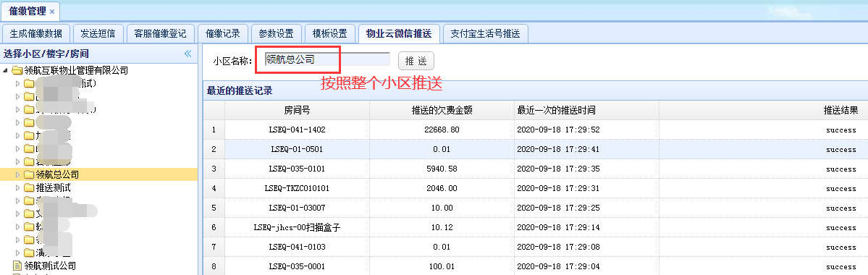Screen dimensions: 868x275
Task: Click the 推送的欠费金额 column header
Action: coord(442,110)
